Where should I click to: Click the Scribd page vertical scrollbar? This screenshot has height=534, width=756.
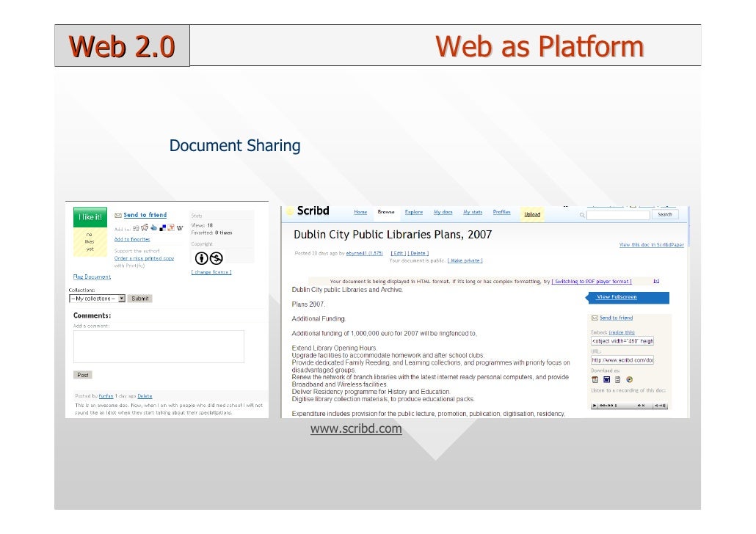coord(688,227)
